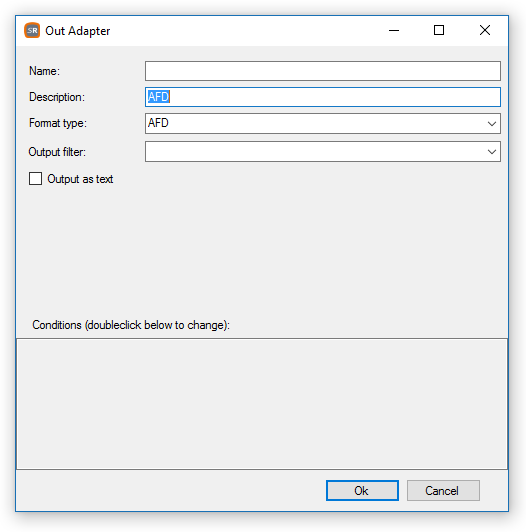The height and width of the screenshot is (532, 526).
Task: Click the 'Format type:' label
Action: coord(58,123)
